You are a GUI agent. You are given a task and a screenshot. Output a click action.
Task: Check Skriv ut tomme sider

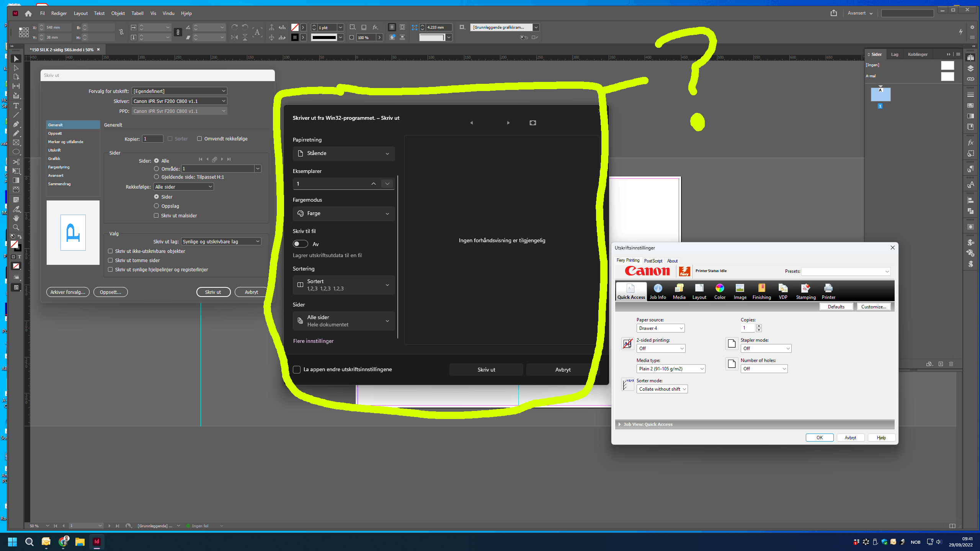coord(110,260)
